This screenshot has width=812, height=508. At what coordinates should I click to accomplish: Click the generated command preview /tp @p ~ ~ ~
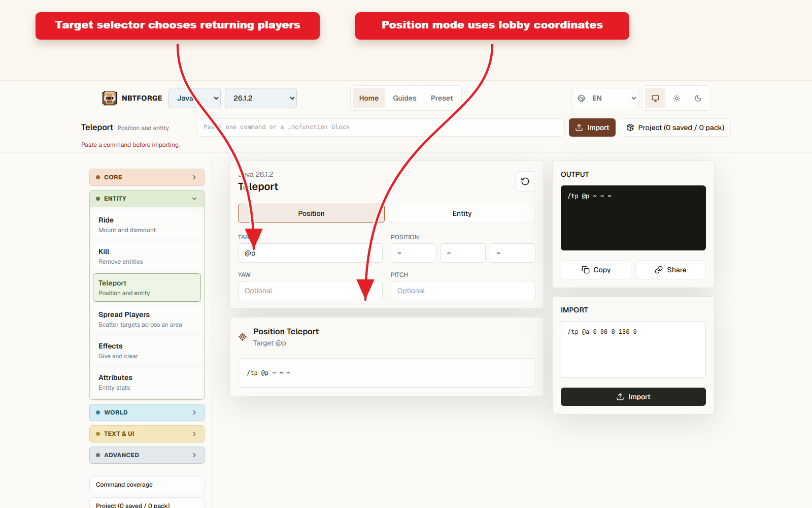[387, 373]
